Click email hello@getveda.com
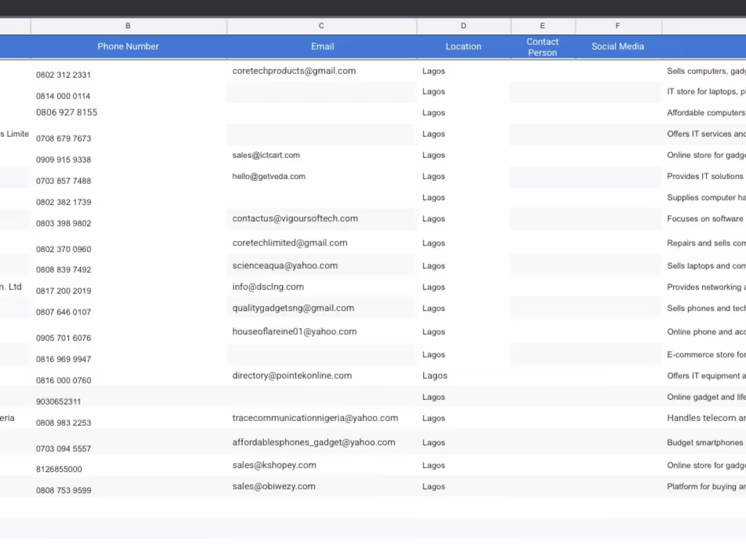Viewport: 746px width, 560px height. pos(269,176)
